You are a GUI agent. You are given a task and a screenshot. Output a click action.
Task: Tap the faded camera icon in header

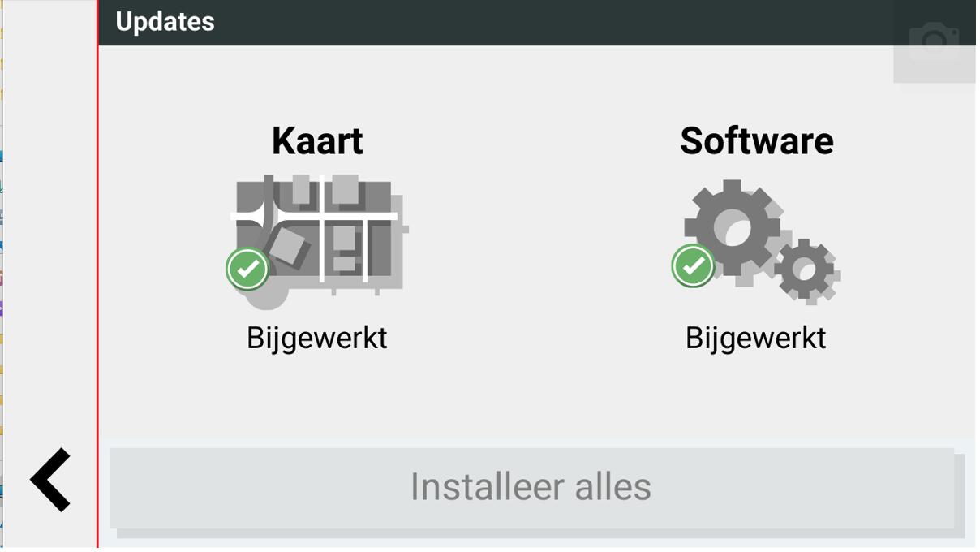(x=934, y=41)
